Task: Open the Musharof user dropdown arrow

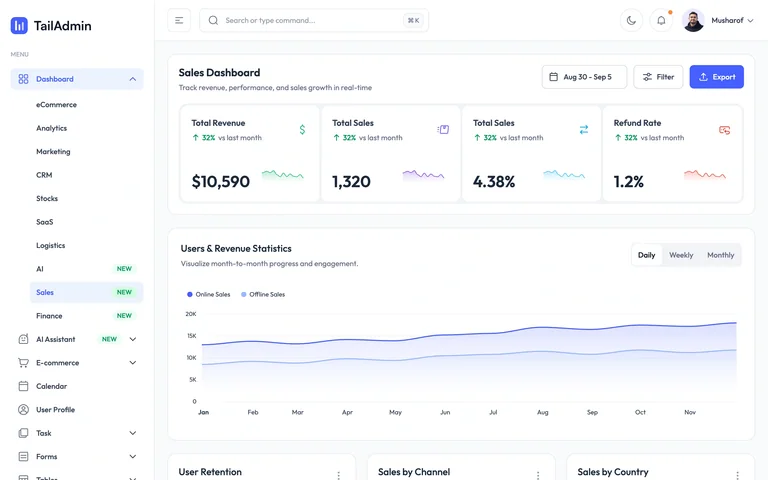Action: [x=750, y=21]
